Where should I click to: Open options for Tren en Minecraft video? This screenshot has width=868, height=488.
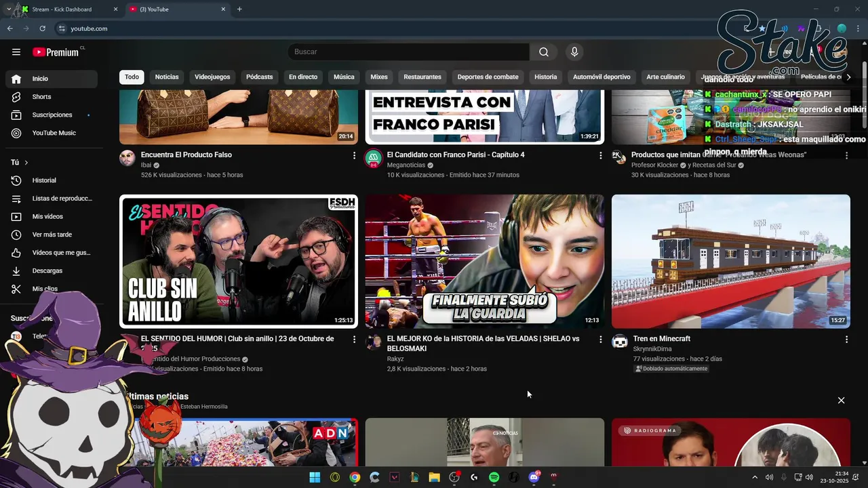[846, 339]
